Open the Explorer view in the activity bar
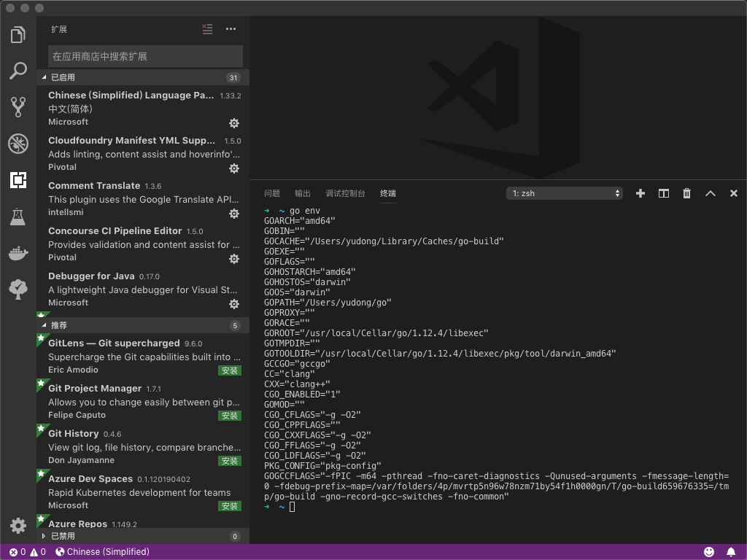 [18, 34]
